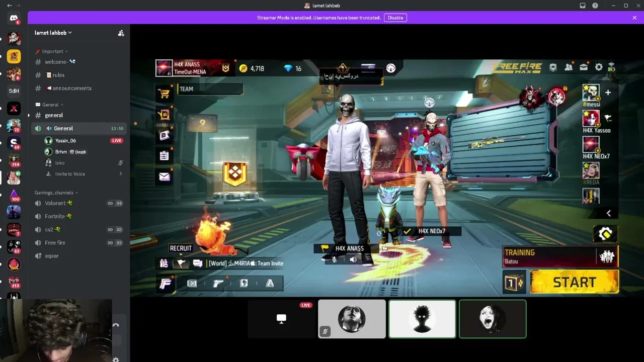Click the gold coins balance 4,718
The image size is (644, 362).
point(252,68)
